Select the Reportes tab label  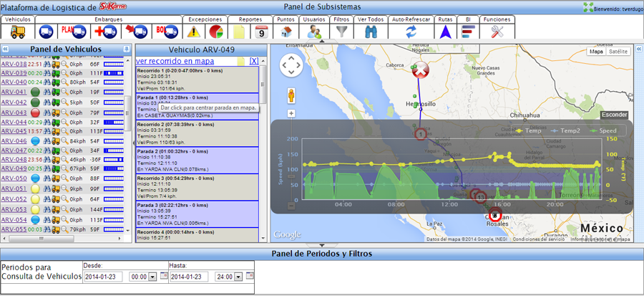coord(250,19)
